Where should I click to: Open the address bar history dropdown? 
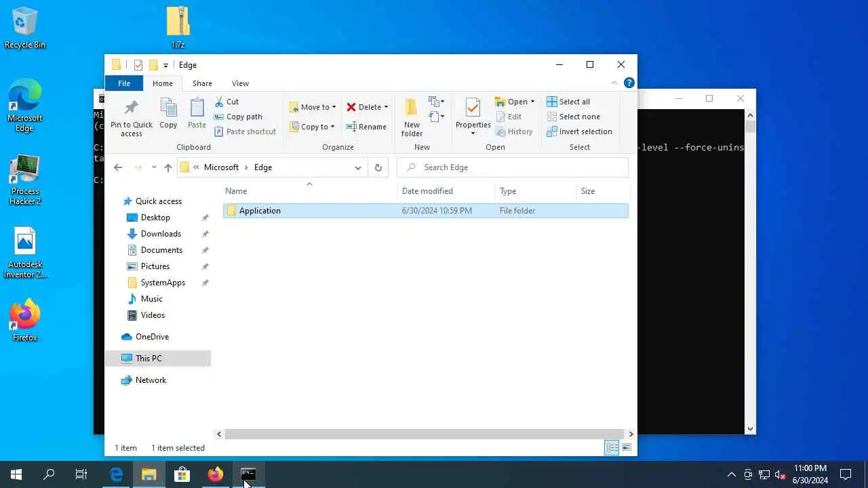pos(358,167)
